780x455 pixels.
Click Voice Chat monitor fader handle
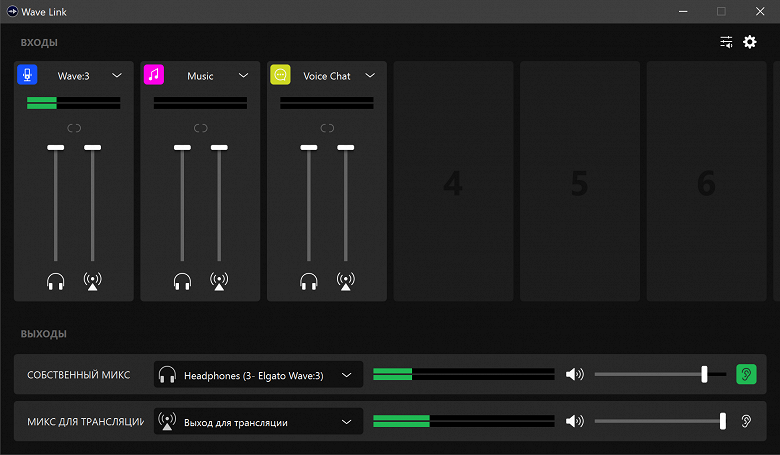[309, 148]
